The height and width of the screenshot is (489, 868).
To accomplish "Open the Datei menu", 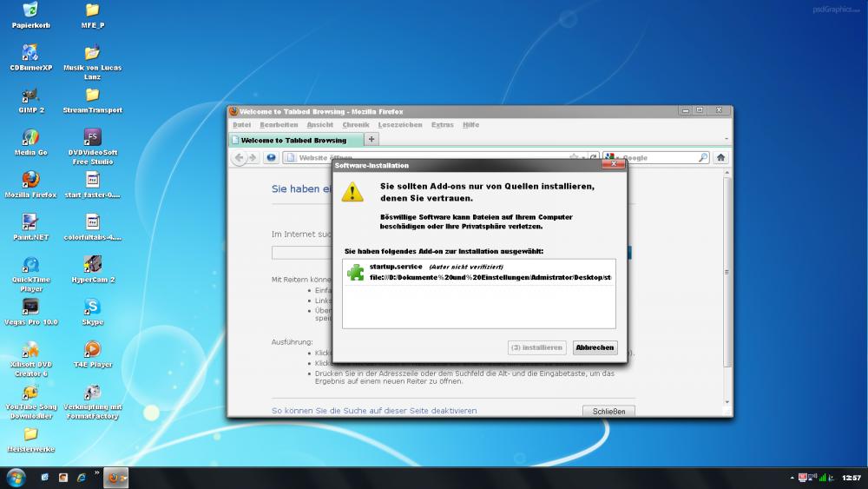I will click(241, 125).
